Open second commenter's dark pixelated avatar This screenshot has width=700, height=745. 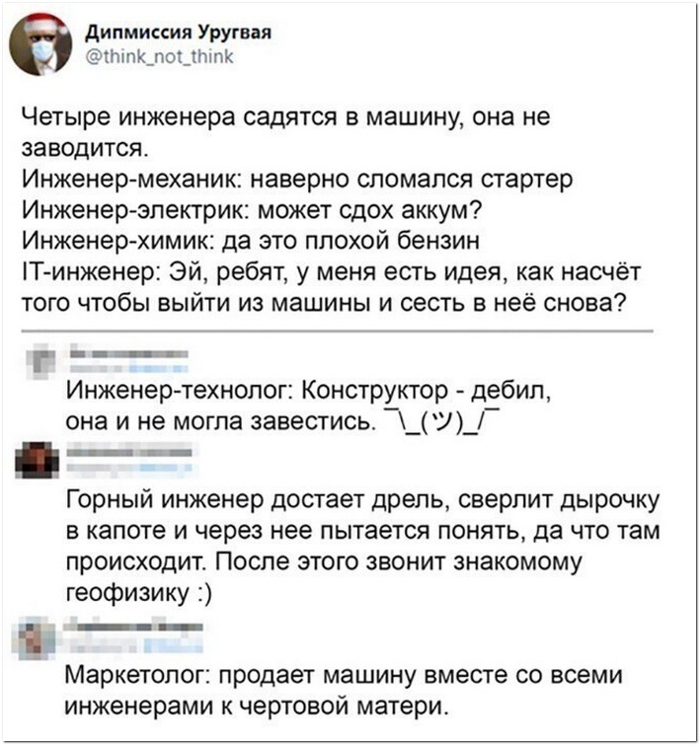click(37, 460)
